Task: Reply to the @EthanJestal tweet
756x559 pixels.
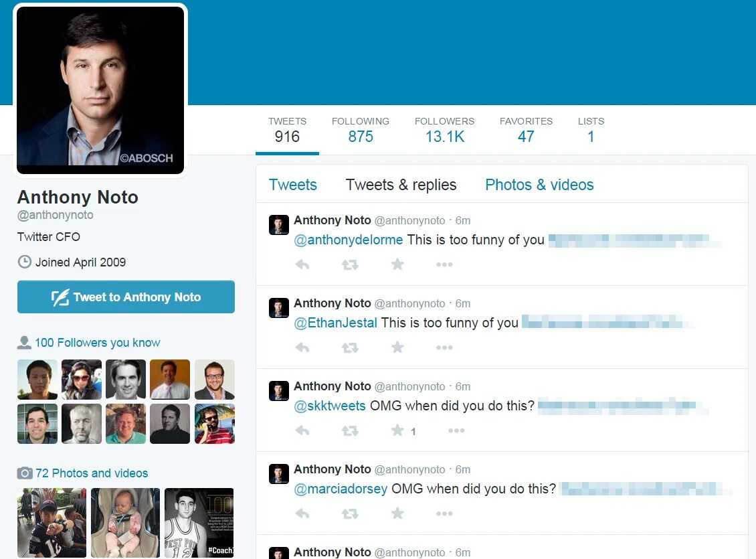Action: coord(302,347)
